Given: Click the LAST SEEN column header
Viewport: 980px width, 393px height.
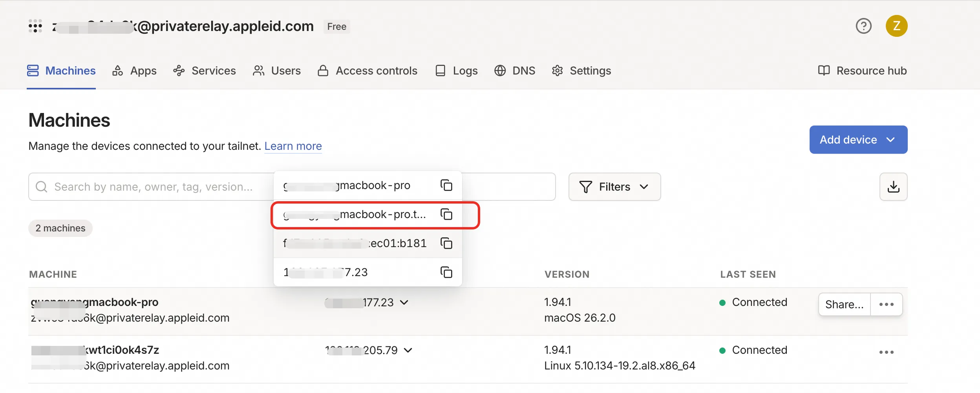Looking at the screenshot, I should [748, 274].
